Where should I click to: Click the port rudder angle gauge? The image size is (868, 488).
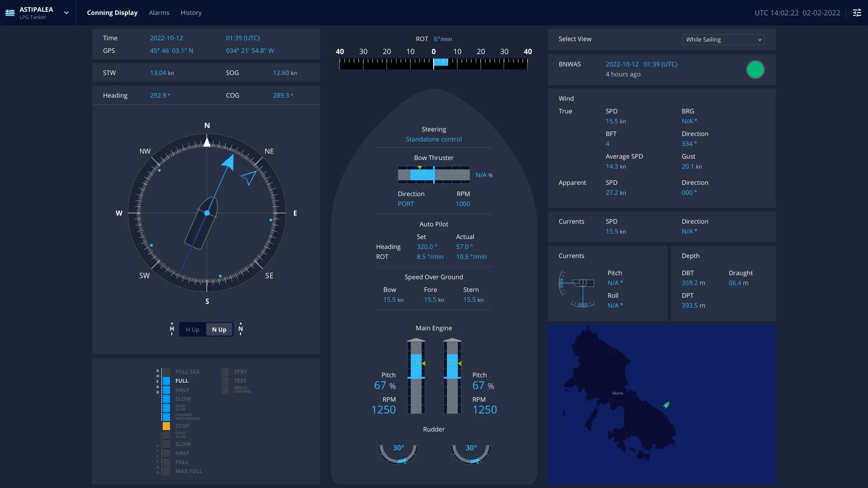pyautogui.click(x=398, y=454)
